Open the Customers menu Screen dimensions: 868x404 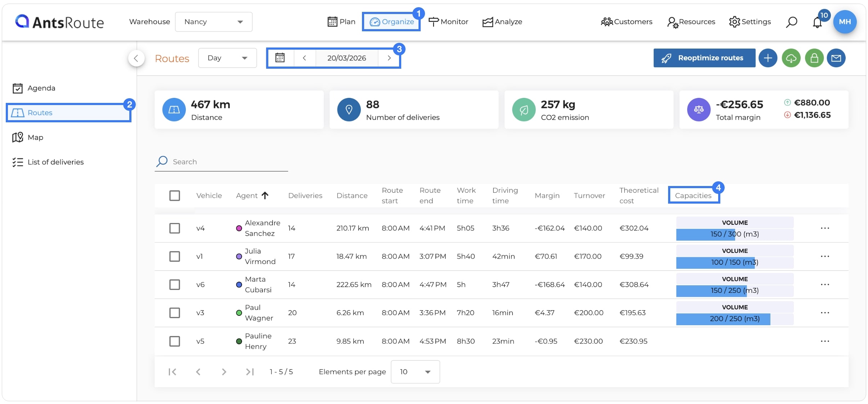pos(626,22)
